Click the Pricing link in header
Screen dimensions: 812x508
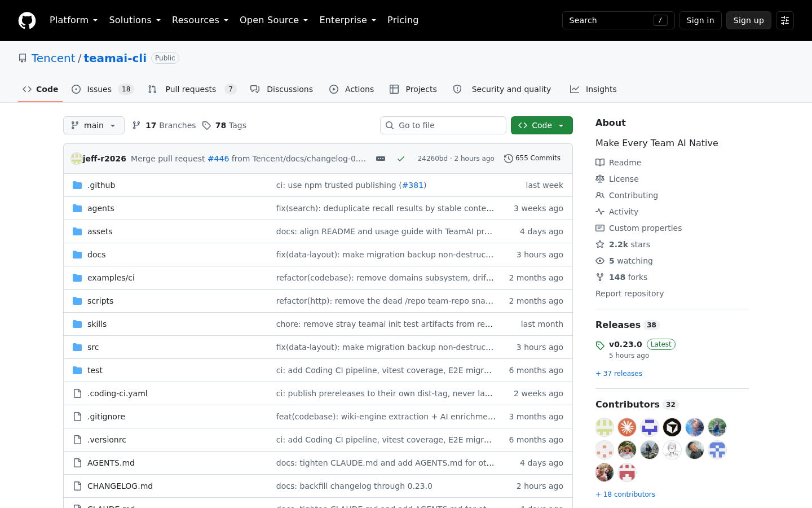(403, 20)
